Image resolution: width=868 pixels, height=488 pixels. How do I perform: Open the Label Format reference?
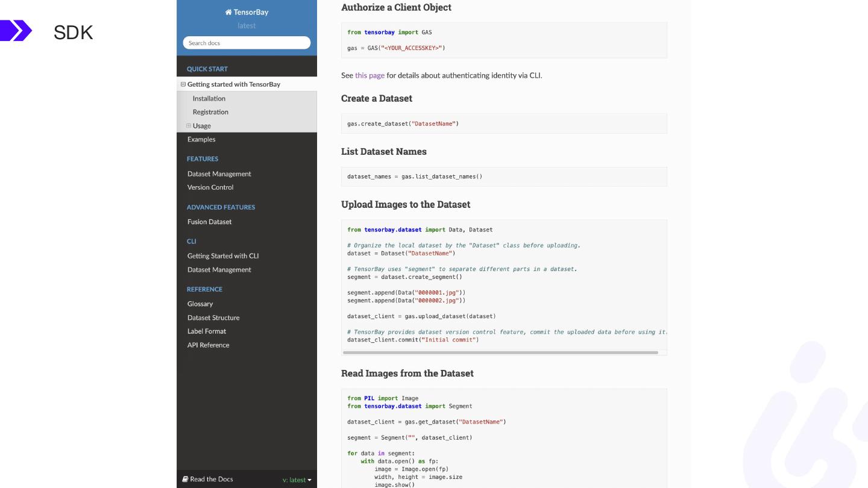[x=207, y=331]
